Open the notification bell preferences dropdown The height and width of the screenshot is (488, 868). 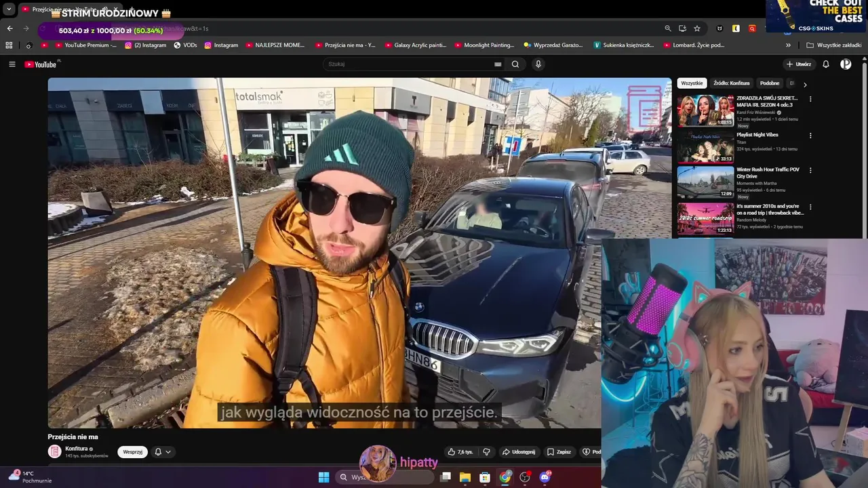click(x=162, y=452)
